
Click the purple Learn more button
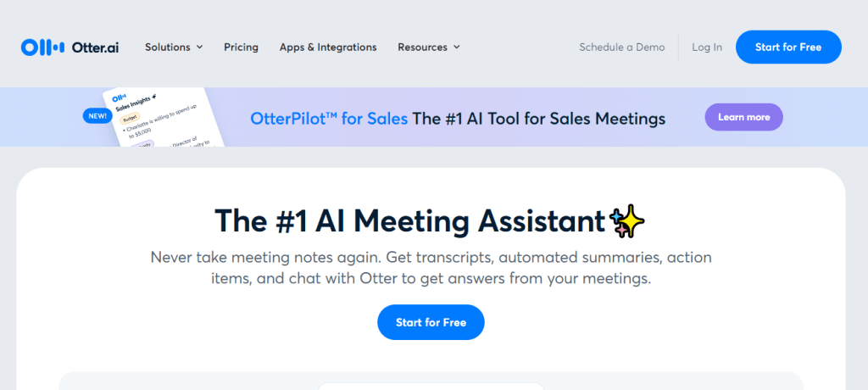pos(743,117)
